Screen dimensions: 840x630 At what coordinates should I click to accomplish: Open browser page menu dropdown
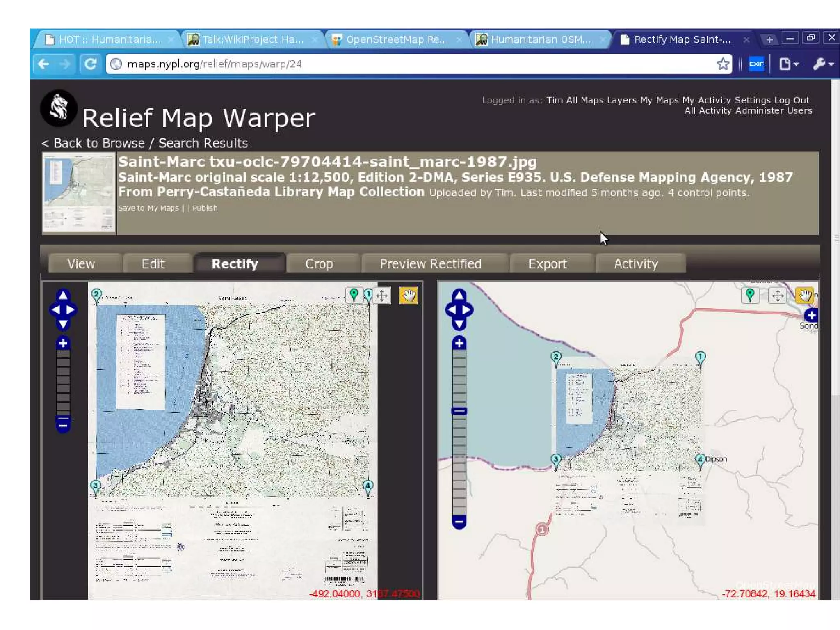(x=788, y=64)
